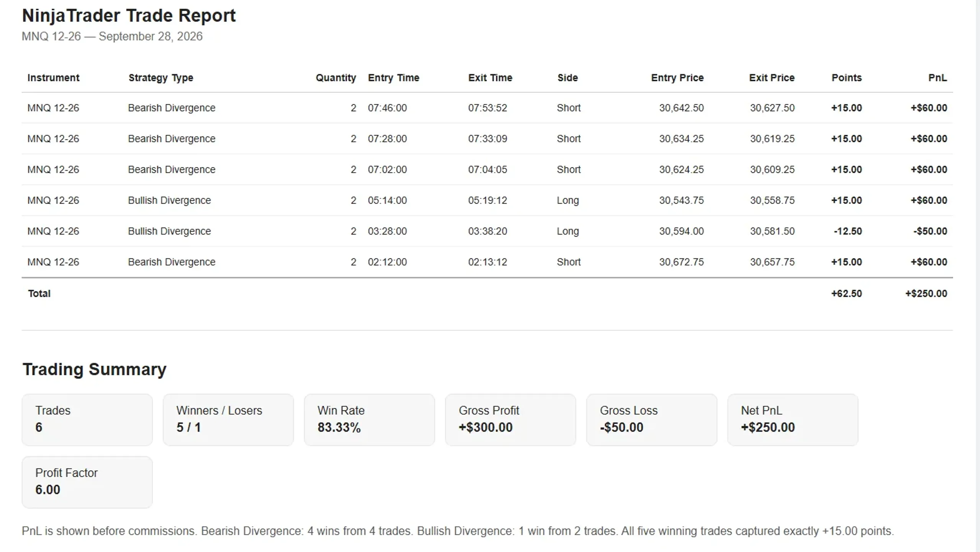This screenshot has width=980, height=552.
Task: Click the Entry Price column header
Action: 677,78
